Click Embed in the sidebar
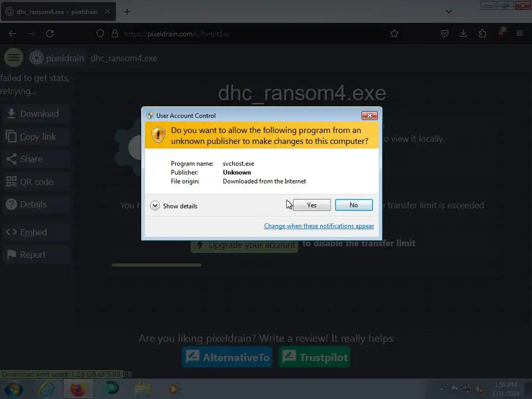Image resolution: width=532 pixels, height=399 pixels. (x=36, y=232)
